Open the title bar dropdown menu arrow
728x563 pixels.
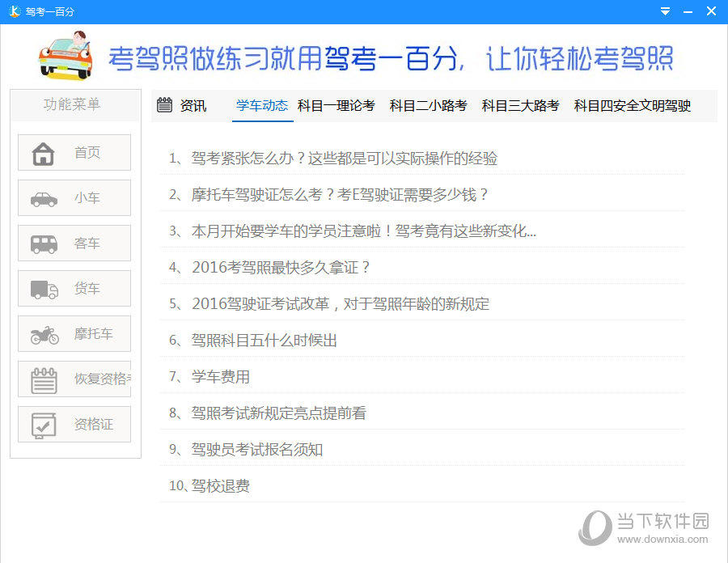tap(666, 11)
